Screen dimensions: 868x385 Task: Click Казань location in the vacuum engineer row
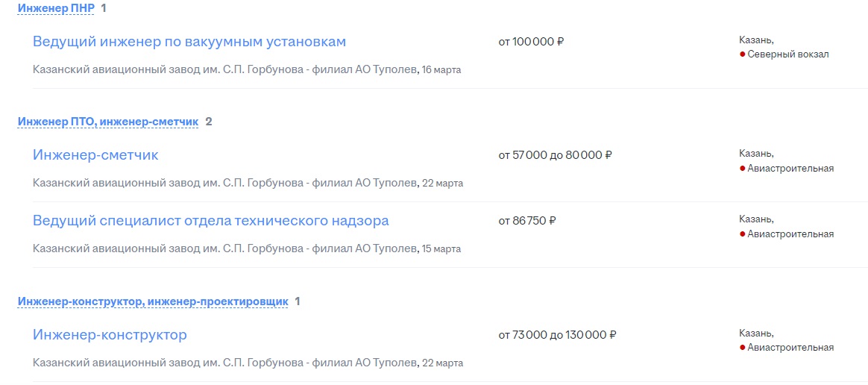[756, 40]
